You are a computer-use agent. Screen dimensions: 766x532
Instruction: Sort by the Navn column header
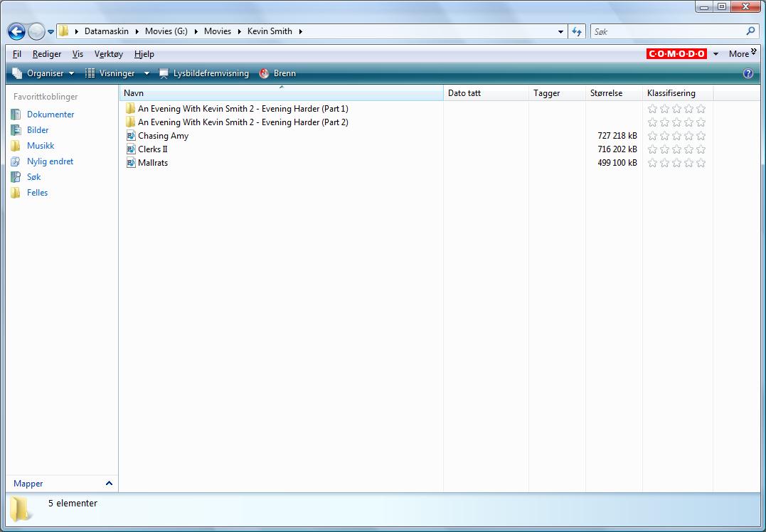tap(282, 93)
